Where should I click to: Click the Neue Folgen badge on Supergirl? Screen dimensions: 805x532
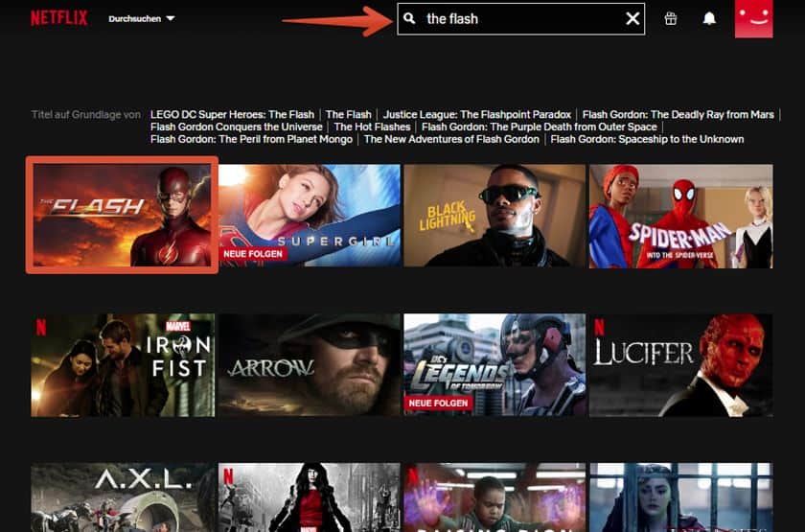(253, 254)
